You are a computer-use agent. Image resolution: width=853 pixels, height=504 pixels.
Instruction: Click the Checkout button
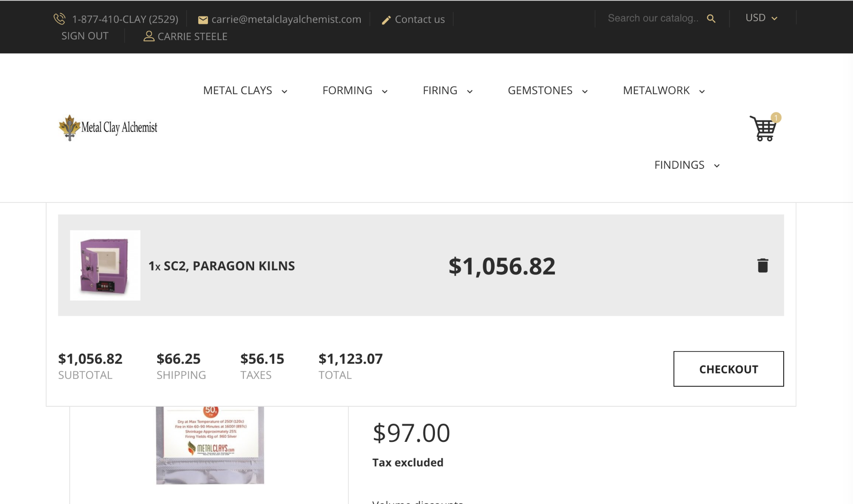tap(729, 369)
